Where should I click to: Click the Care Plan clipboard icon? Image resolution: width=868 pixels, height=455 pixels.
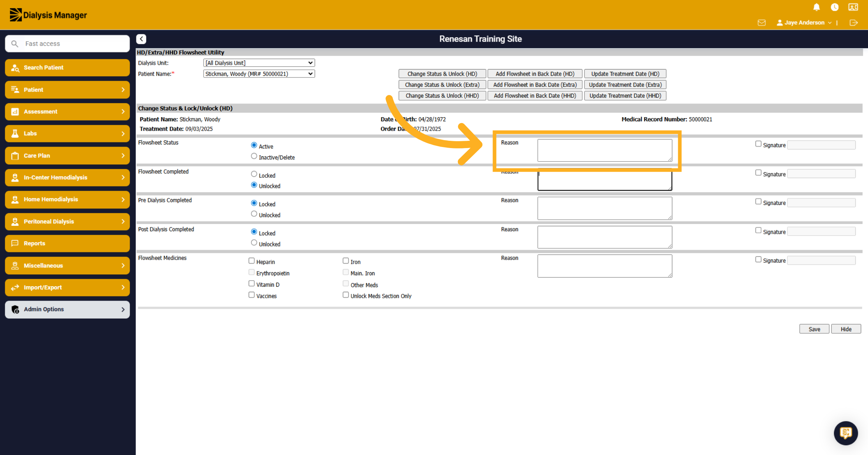[15, 156]
